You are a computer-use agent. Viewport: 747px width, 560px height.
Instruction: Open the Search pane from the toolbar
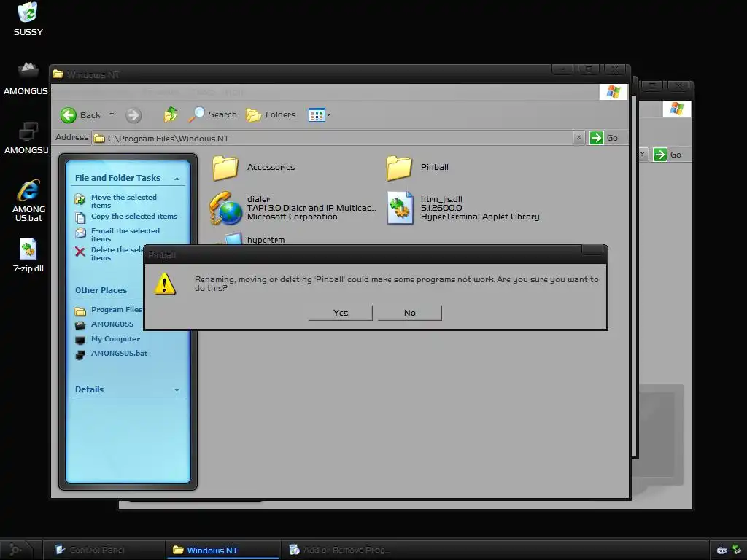tap(212, 114)
